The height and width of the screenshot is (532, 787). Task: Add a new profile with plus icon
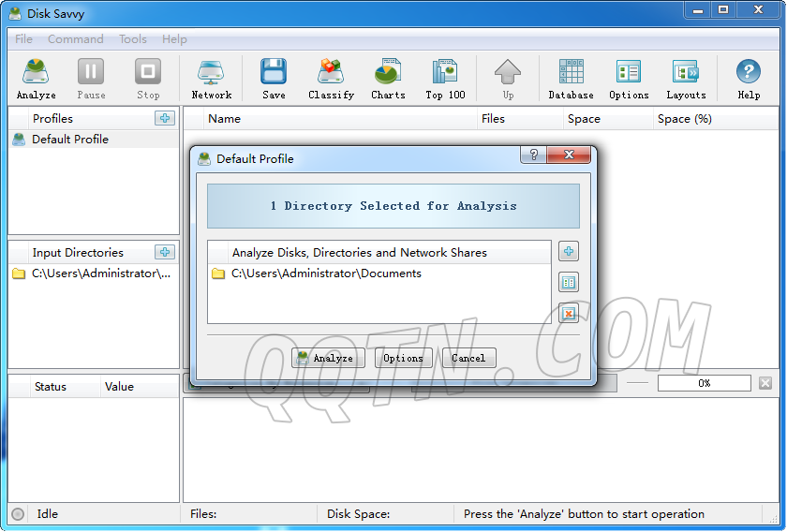coord(165,118)
